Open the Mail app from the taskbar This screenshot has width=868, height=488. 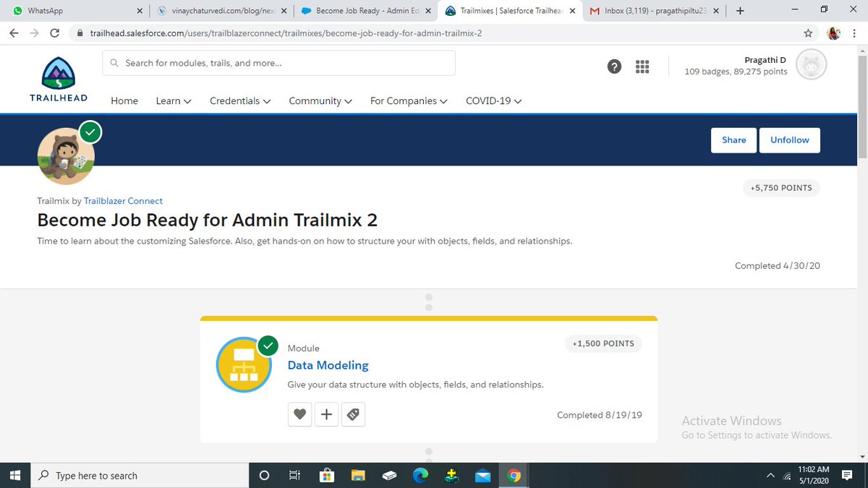pos(482,475)
